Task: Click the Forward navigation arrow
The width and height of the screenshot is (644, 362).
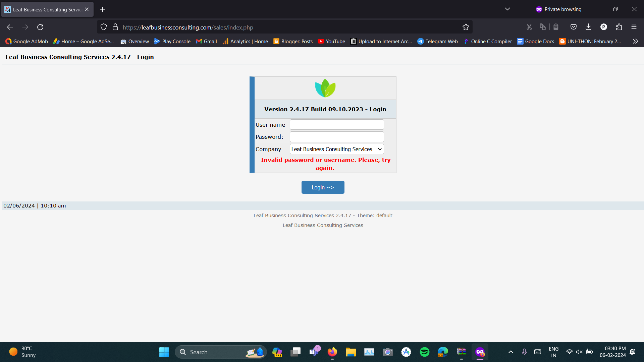Action: [x=25, y=27]
